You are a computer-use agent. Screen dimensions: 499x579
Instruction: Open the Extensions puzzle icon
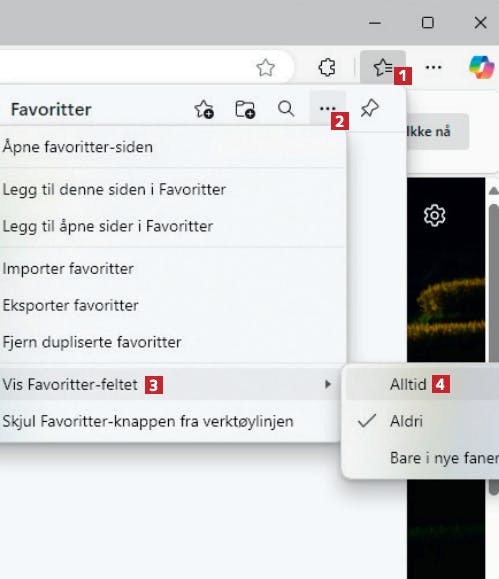[327, 68]
